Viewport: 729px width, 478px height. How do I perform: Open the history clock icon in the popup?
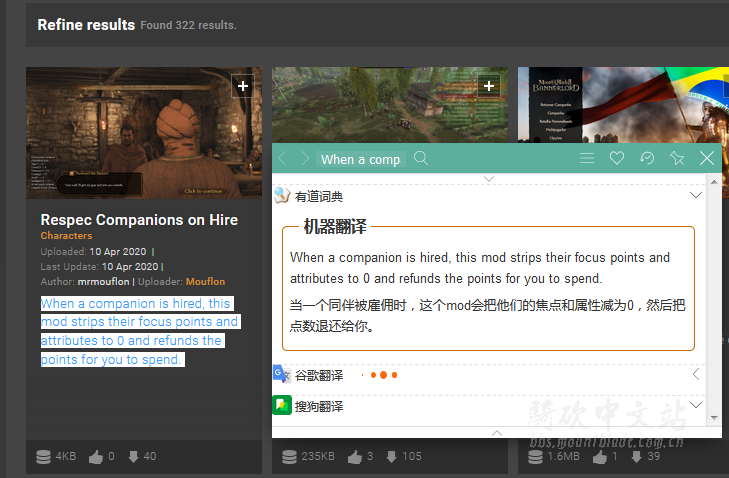(x=647, y=158)
